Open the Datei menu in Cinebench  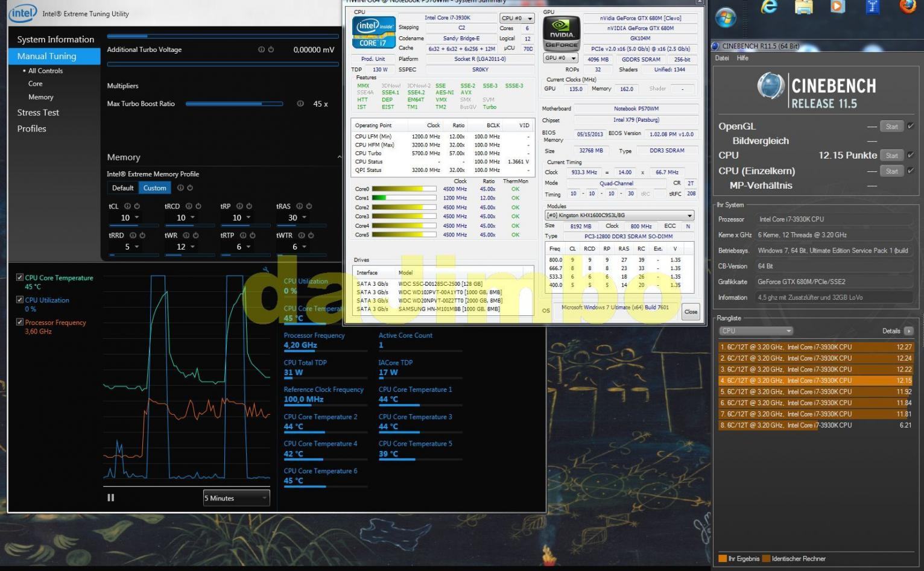point(722,58)
